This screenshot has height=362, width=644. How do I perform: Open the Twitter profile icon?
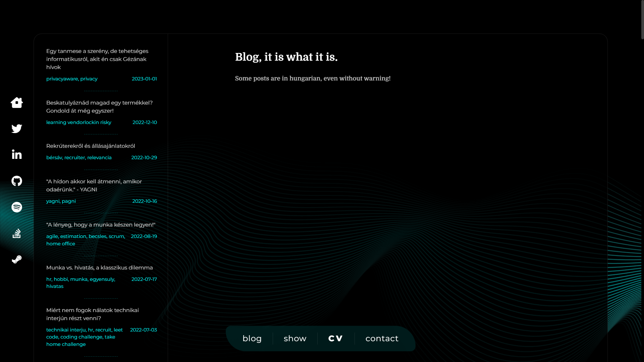pyautogui.click(x=16, y=129)
